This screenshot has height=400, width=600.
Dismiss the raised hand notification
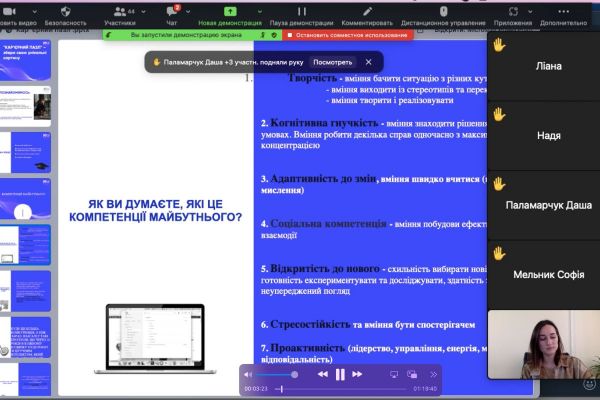[x=368, y=61]
